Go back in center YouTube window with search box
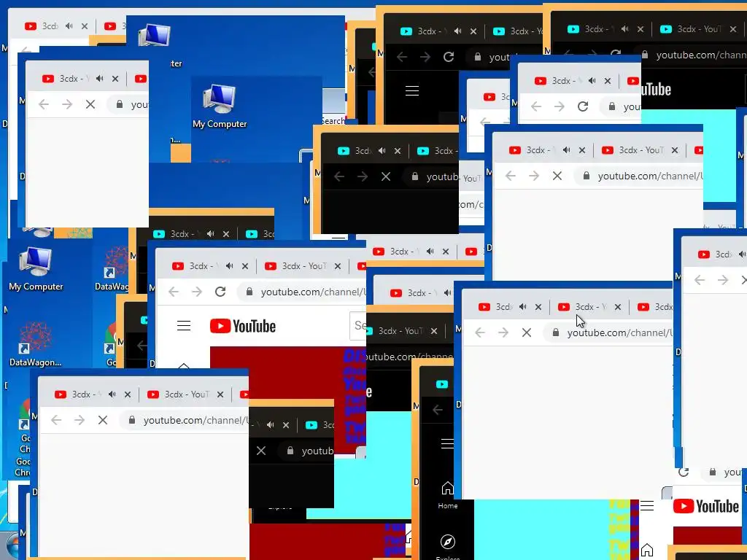747x560 pixels. tap(174, 292)
